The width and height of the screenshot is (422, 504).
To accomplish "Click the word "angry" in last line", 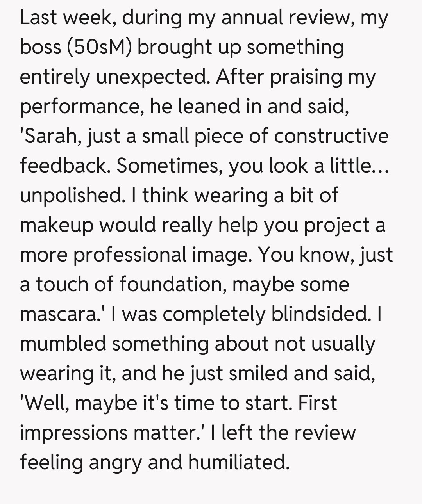I will (x=115, y=463).
